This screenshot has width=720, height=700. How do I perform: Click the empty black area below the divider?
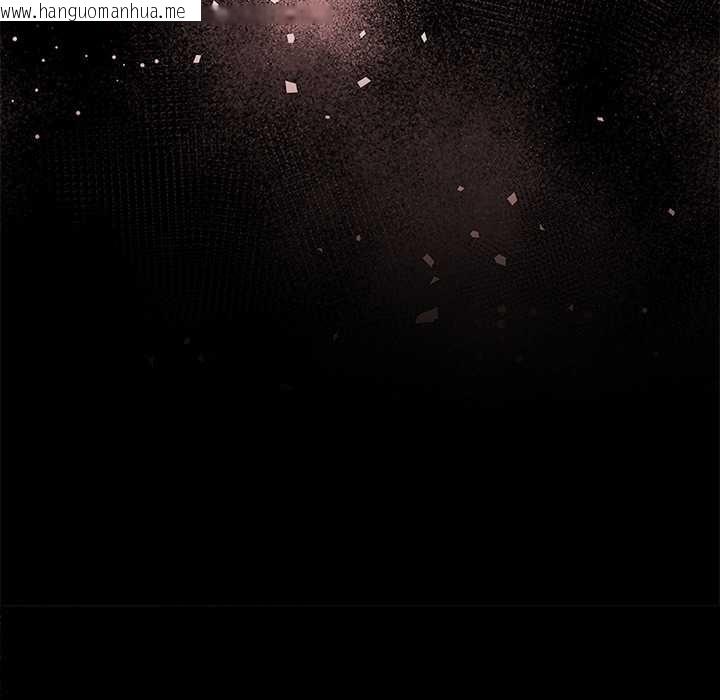[x=360, y=655]
